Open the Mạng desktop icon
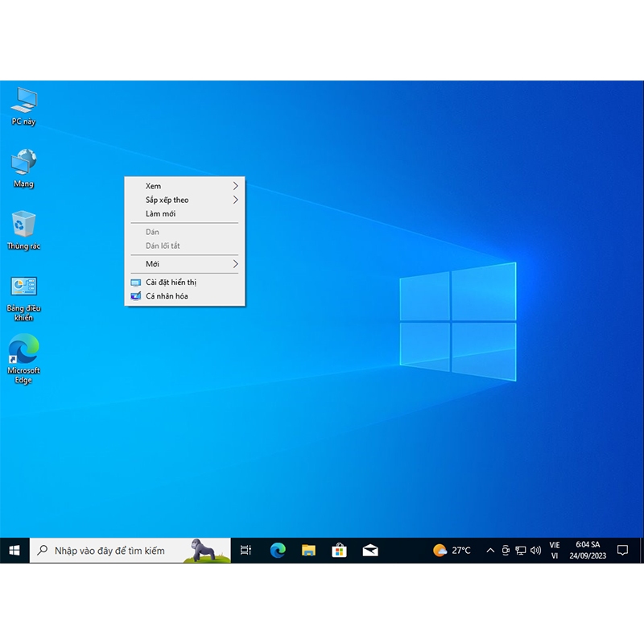 click(24, 165)
